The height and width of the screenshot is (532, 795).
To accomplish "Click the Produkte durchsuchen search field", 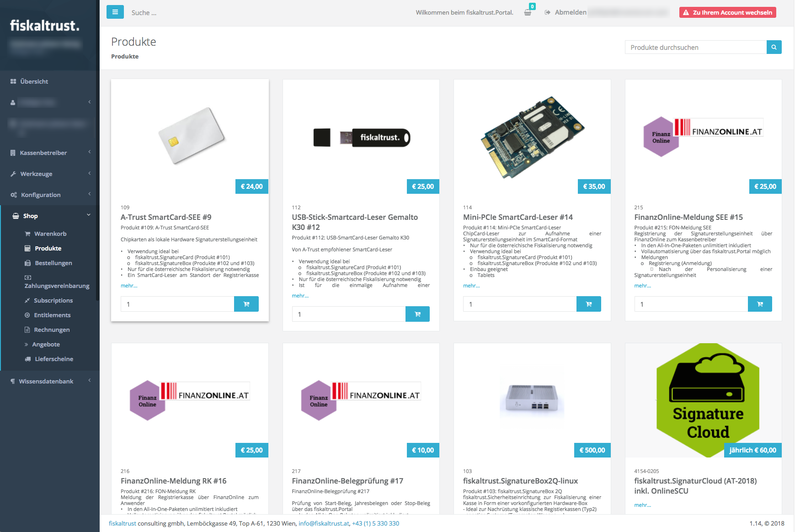I will pyautogui.click(x=695, y=47).
